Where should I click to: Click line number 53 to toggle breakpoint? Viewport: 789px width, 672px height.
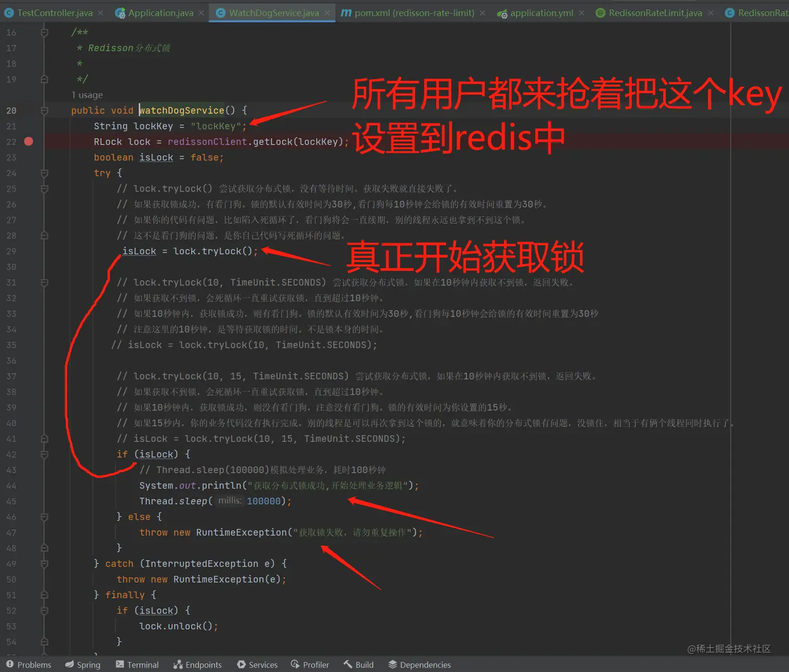point(11,626)
